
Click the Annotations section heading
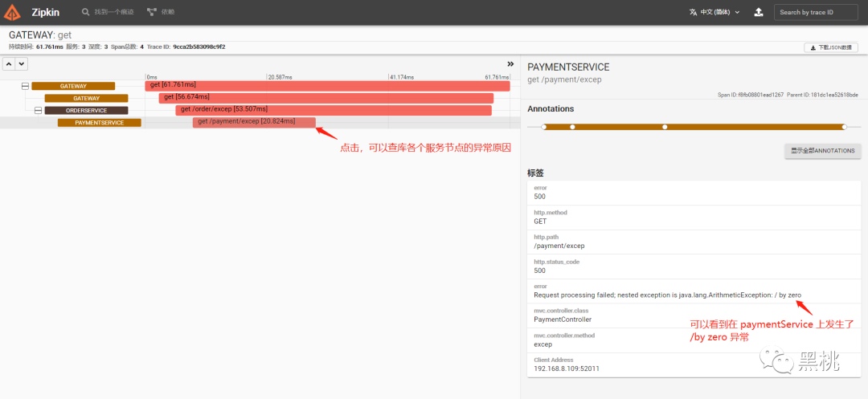(551, 109)
